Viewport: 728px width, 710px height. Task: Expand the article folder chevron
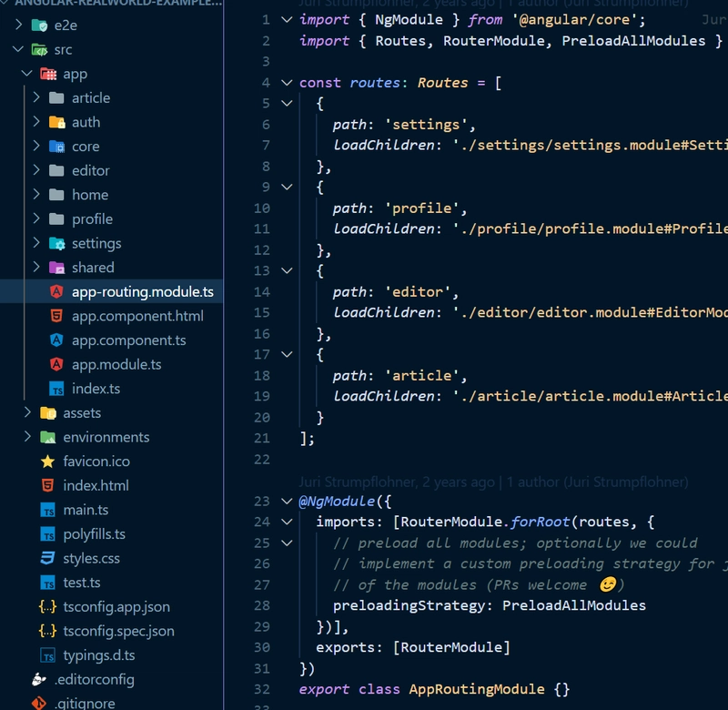tap(36, 97)
